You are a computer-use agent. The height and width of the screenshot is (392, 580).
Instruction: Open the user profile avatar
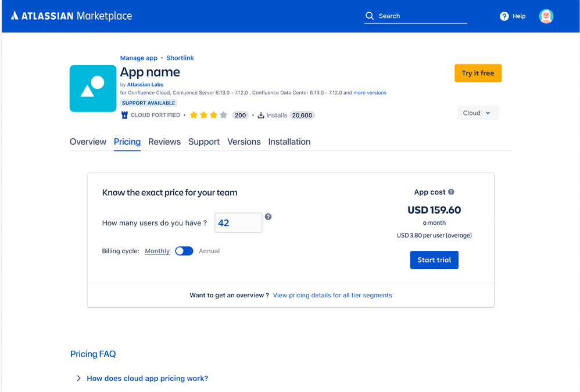546,16
